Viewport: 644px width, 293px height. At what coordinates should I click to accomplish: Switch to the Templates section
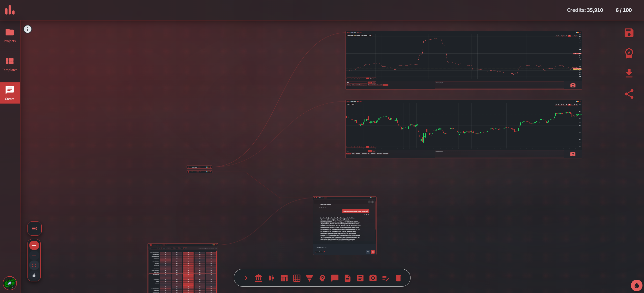[10, 64]
